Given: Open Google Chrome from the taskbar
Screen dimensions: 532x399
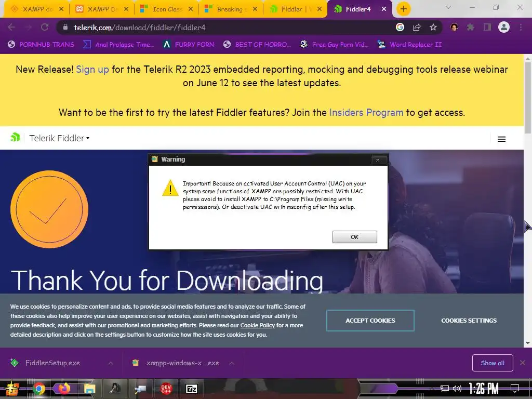Looking at the screenshot, I should (x=38, y=389).
